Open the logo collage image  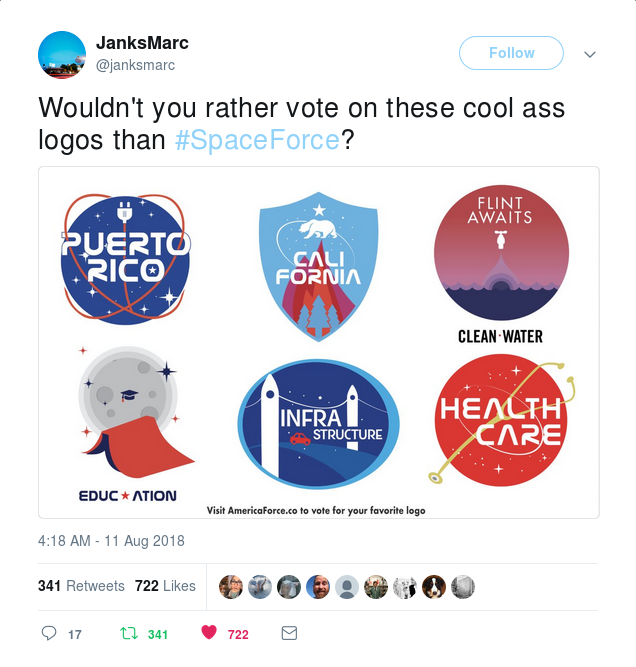point(319,342)
